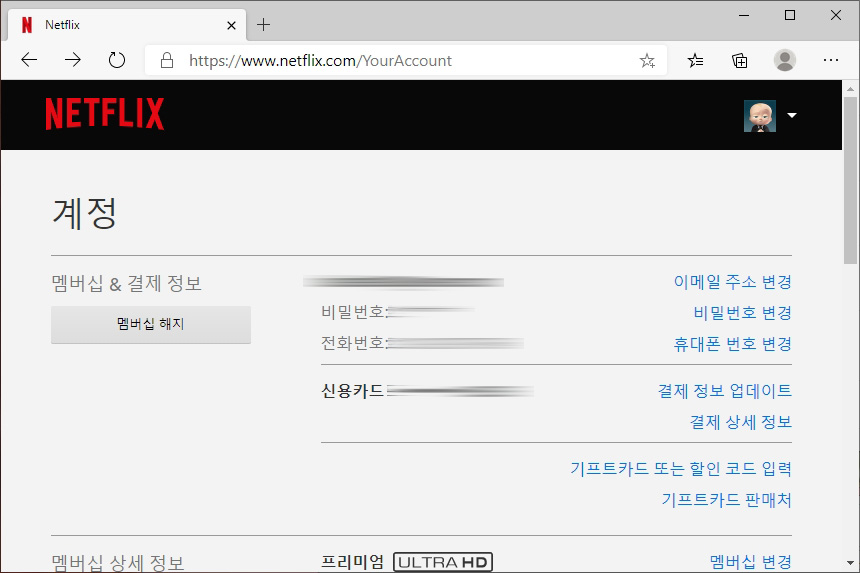
Task: Click the 전화번호 label text
Action: [353, 343]
